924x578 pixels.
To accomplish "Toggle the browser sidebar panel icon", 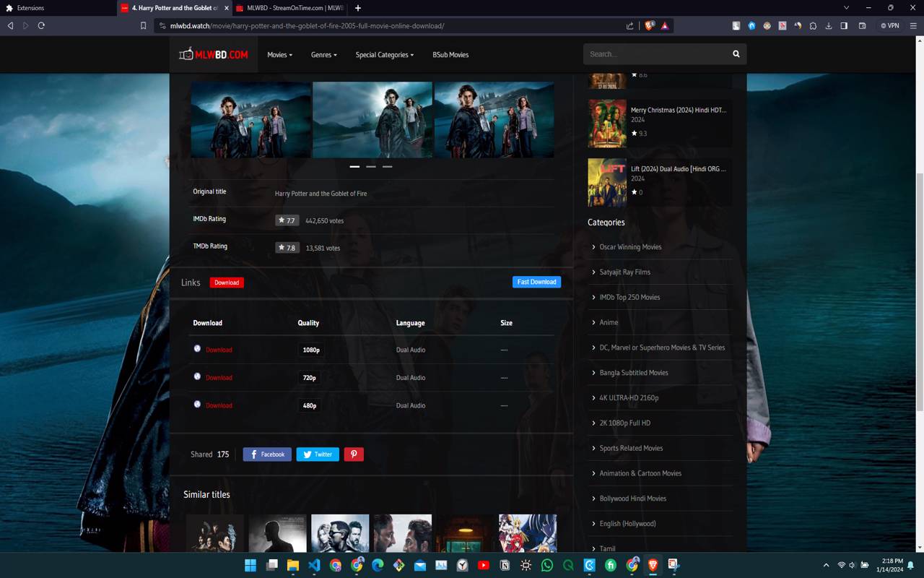I will (x=844, y=25).
